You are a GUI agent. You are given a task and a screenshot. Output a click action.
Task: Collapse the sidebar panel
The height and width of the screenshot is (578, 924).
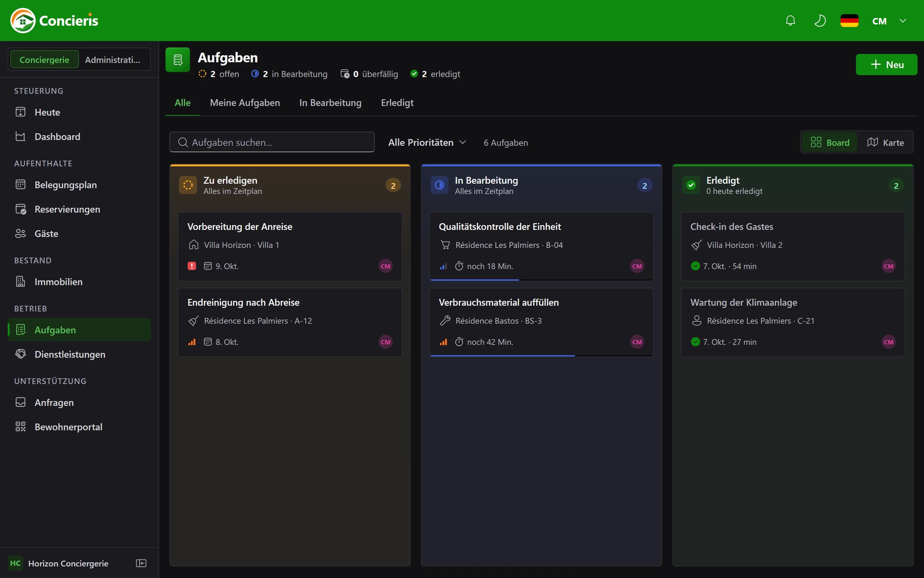(141, 563)
